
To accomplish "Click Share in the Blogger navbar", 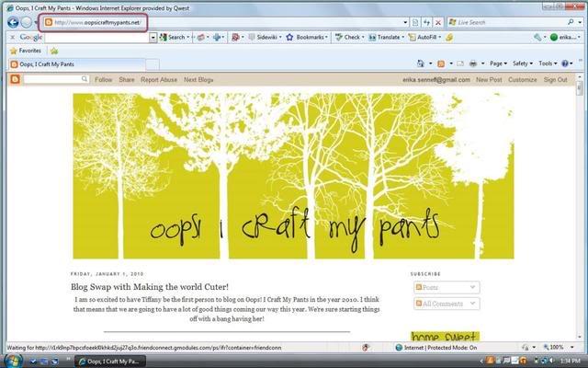I will coord(127,80).
